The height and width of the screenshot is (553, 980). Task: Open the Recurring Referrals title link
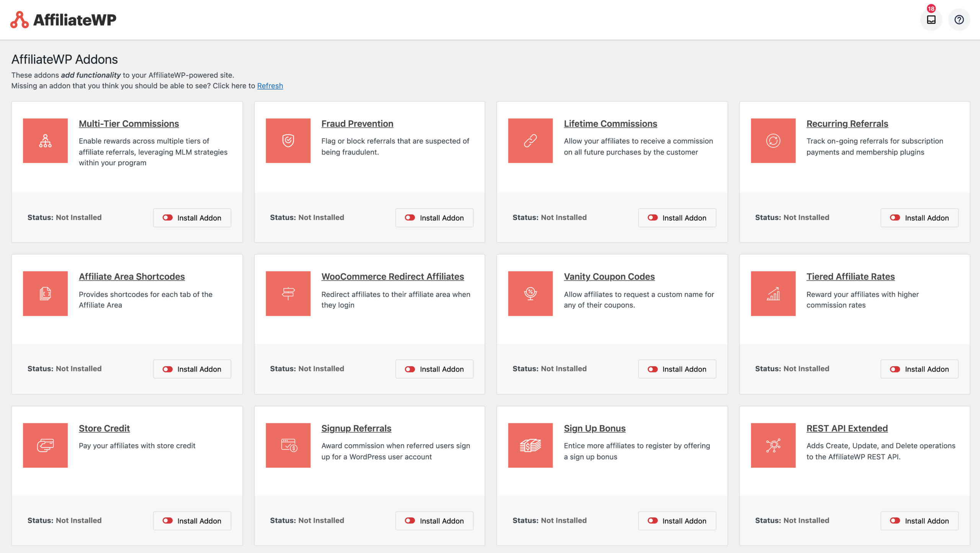point(847,124)
